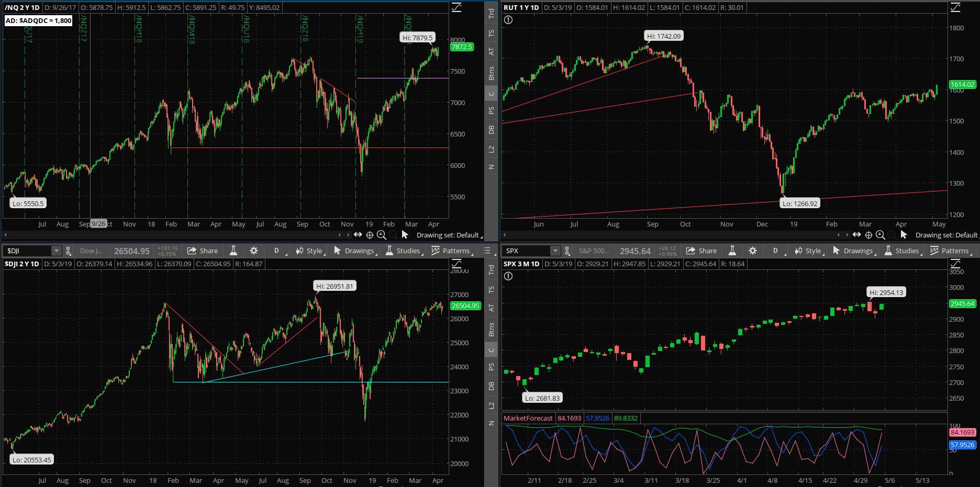Click the SPX symbol input field
The image size is (980, 487).
(527, 251)
